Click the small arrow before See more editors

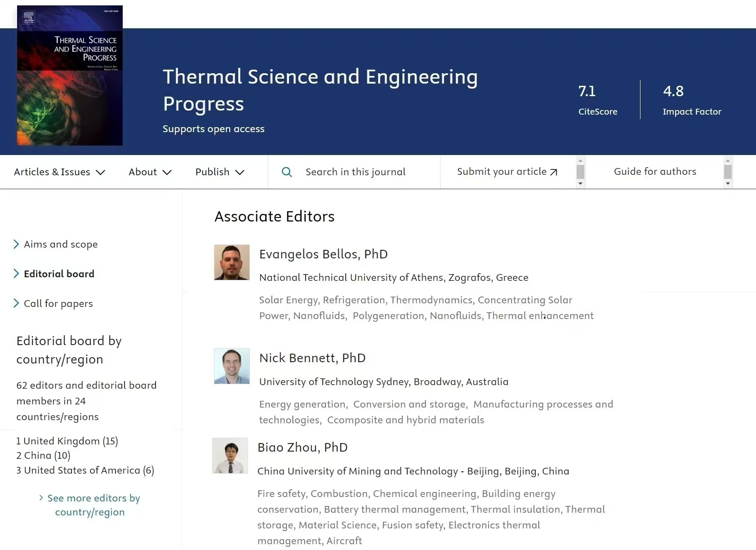pyautogui.click(x=41, y=498)
